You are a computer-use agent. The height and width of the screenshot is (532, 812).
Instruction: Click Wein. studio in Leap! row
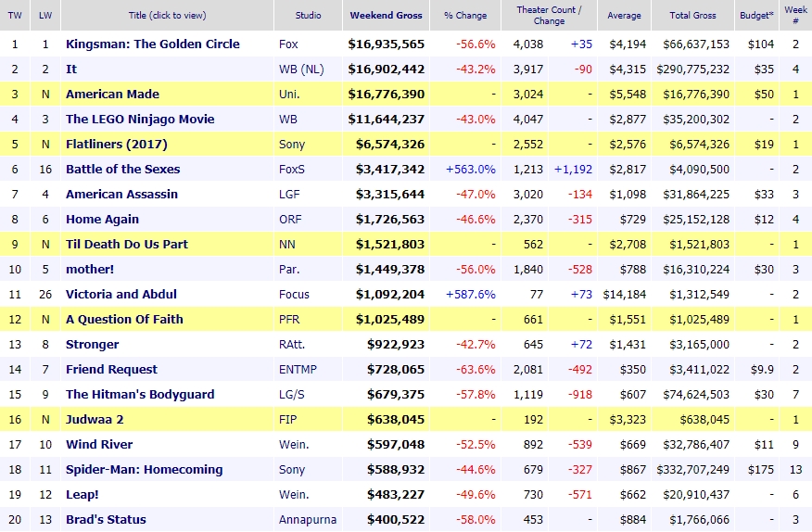click(x=294, y=495)
